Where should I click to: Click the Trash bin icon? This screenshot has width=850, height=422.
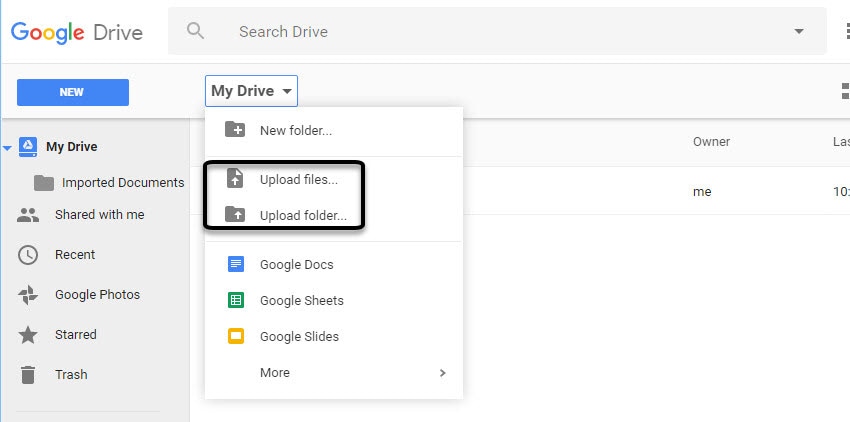point(28,375)
